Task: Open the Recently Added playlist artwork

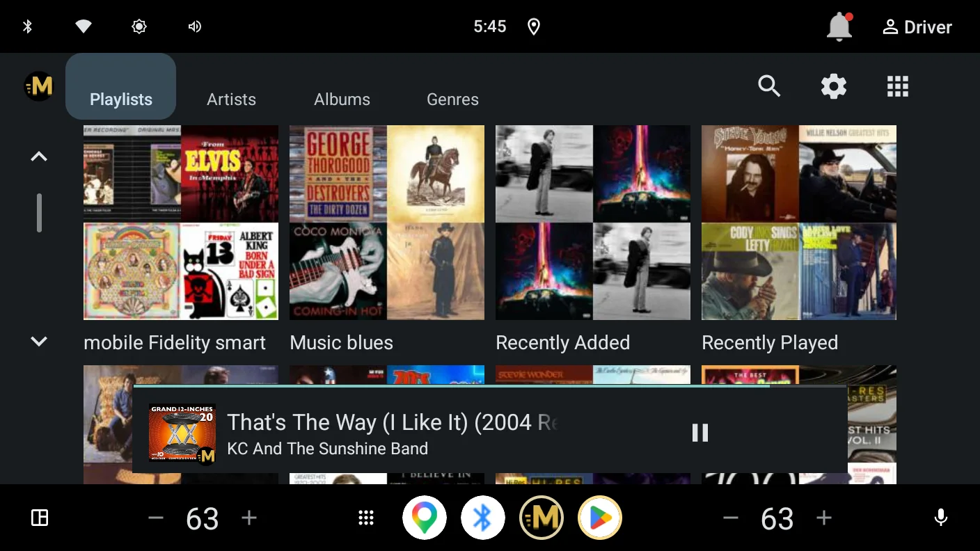Action: coord(593,223)
